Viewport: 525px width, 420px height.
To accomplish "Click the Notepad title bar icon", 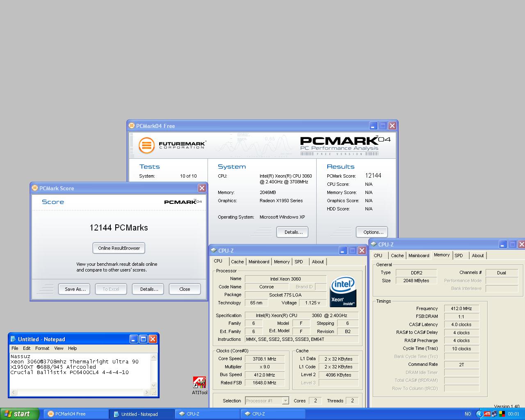I will click(x=13, y=339).
